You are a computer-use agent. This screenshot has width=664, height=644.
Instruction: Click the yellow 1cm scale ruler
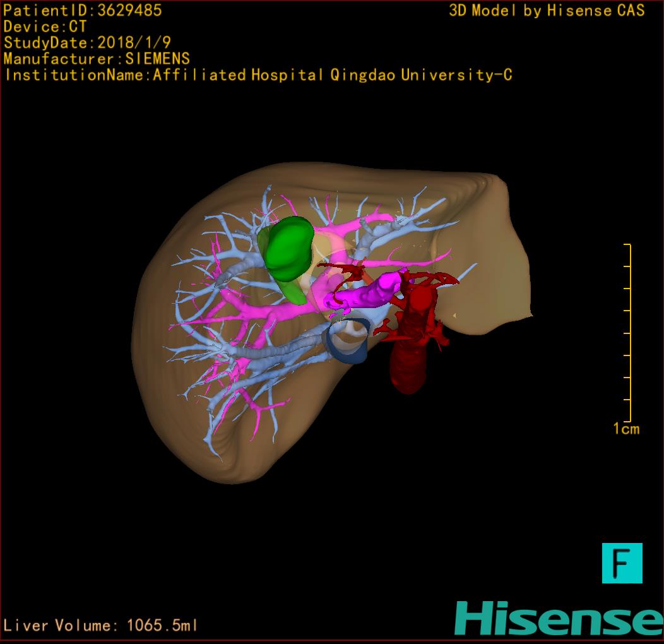[x=628, y=333]
